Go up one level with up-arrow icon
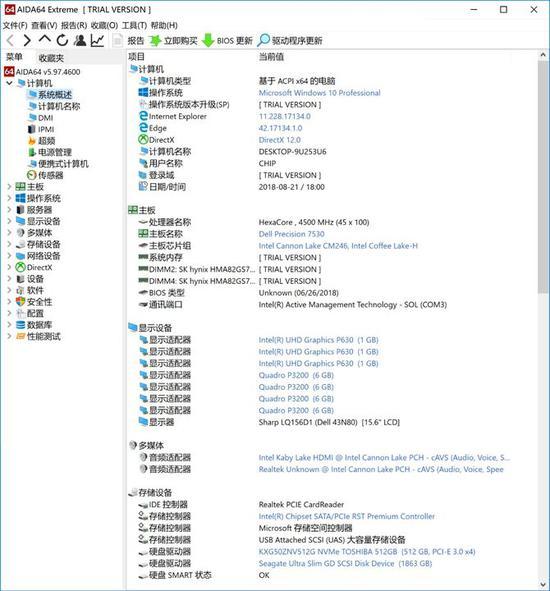This screenshot has width=550, height=591. pyautogui.click(x=44, y=39)
